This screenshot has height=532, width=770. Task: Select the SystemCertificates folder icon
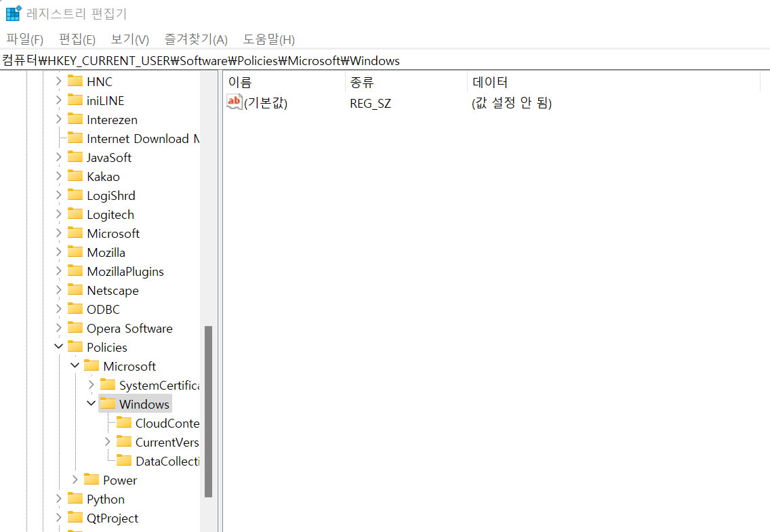[108, 384]
